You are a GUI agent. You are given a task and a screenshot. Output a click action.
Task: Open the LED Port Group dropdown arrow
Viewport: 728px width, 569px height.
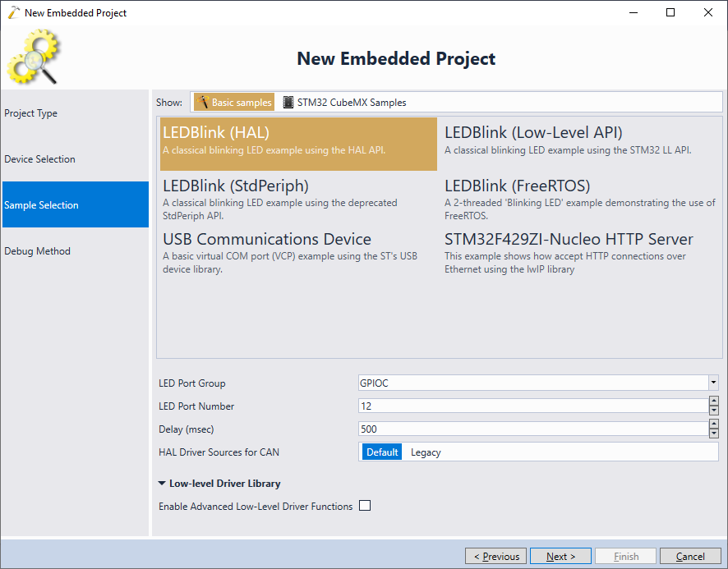tap(713, 383)
